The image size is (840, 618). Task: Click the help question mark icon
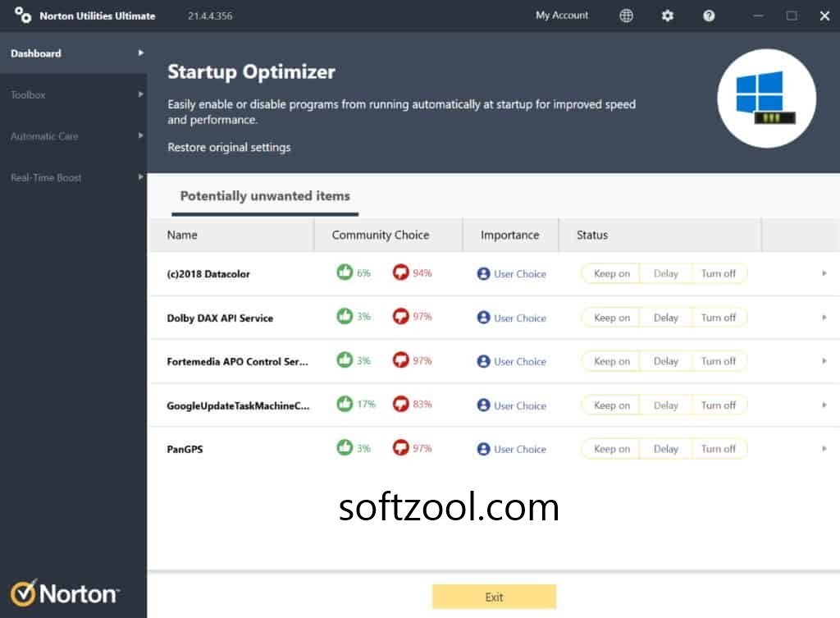(x=709, y=16)
